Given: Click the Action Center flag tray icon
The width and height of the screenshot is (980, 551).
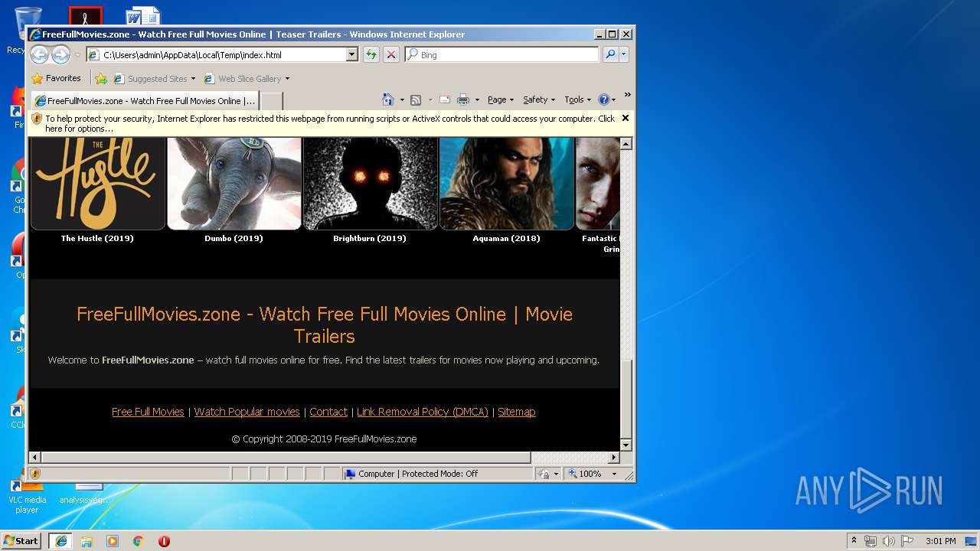Looking at the screenshot, I should [907, 541].
